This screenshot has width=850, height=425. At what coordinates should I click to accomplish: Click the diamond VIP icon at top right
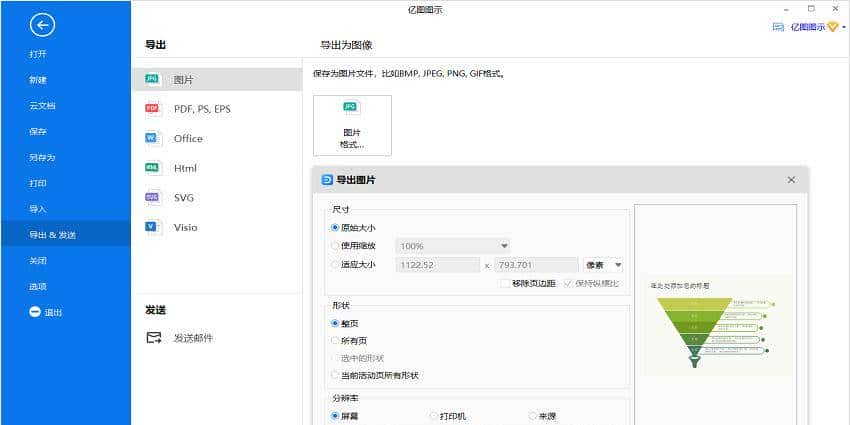pos(832,27)
